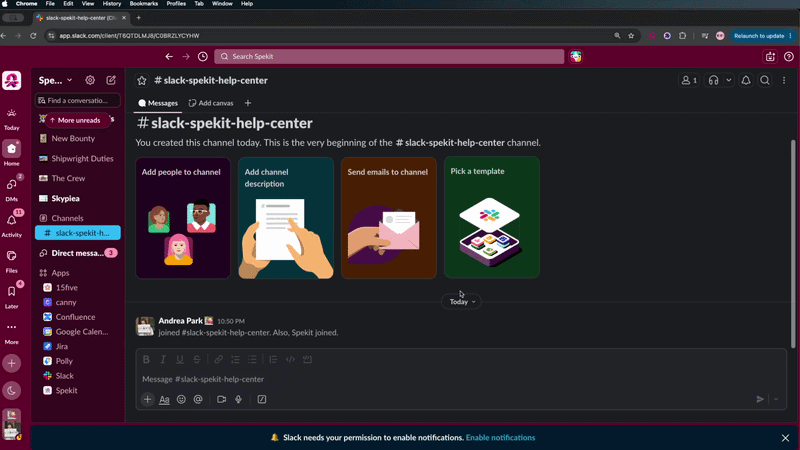Click Enable notifications link

point(501,438)
